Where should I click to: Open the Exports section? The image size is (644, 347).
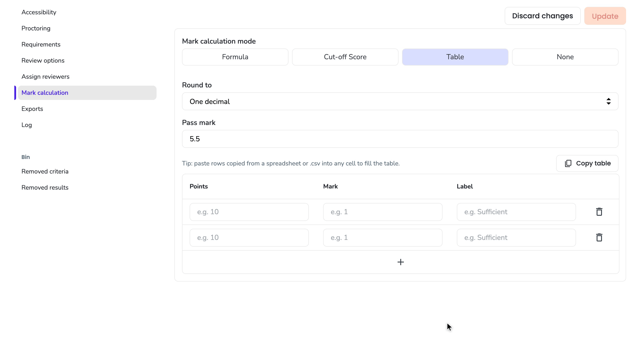[32, 109]
